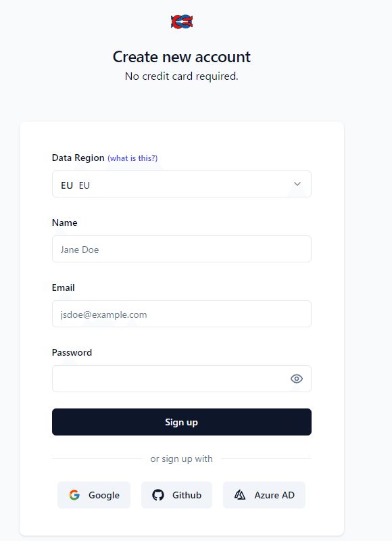The image size is (392, 541).
Task: Open the "what is this?" link
Action: coord(132,158)
